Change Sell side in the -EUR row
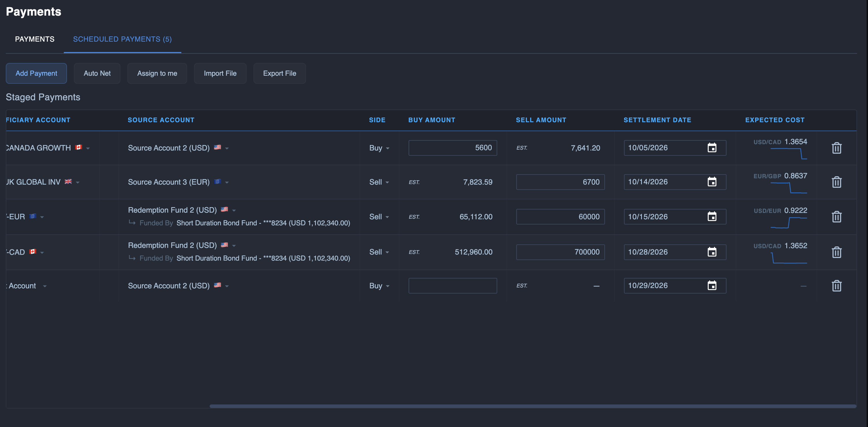The height and width of the screenshot is (427, 868). [x=379, y=217]
